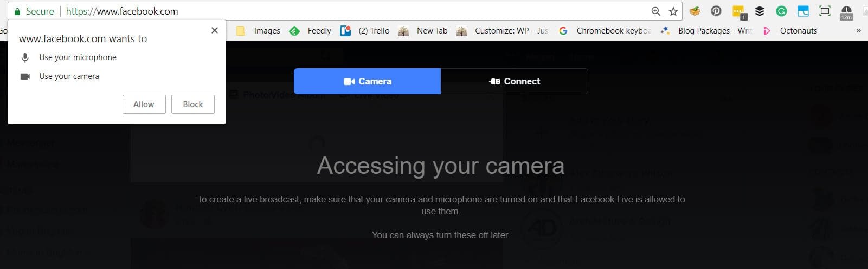Open the Grammarly extension
The width and height of the screenshot is (868, 269).
781,11
